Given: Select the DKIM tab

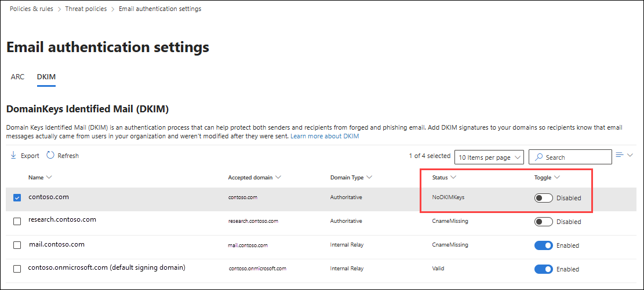Looking at the screenshot, I should [x=46, y=76].
